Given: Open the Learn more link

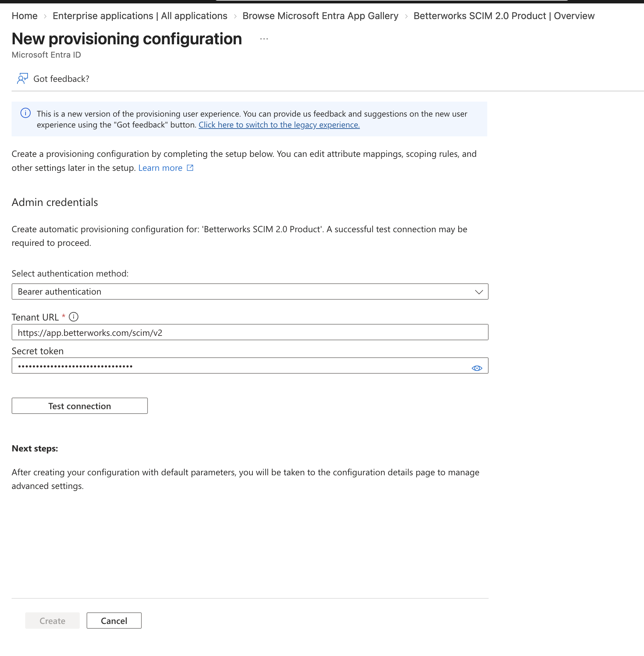Looking at the screenshot, I should (160, 168).
